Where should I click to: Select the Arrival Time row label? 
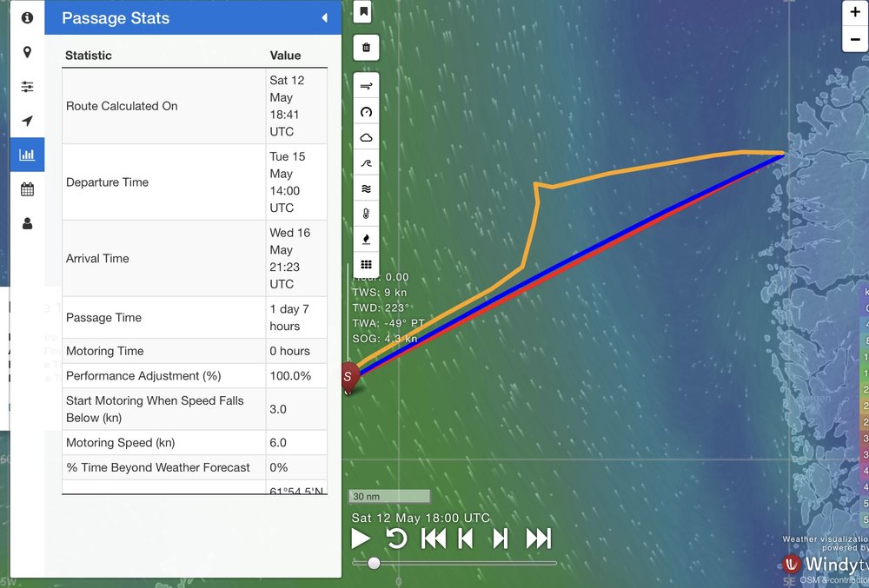tap(97, 258)
